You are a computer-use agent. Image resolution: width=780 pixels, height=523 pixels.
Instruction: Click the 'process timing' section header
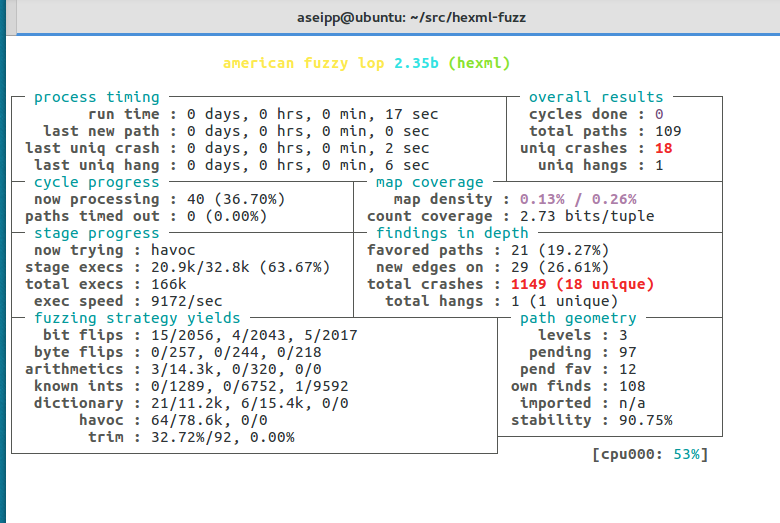coord(97,97)
